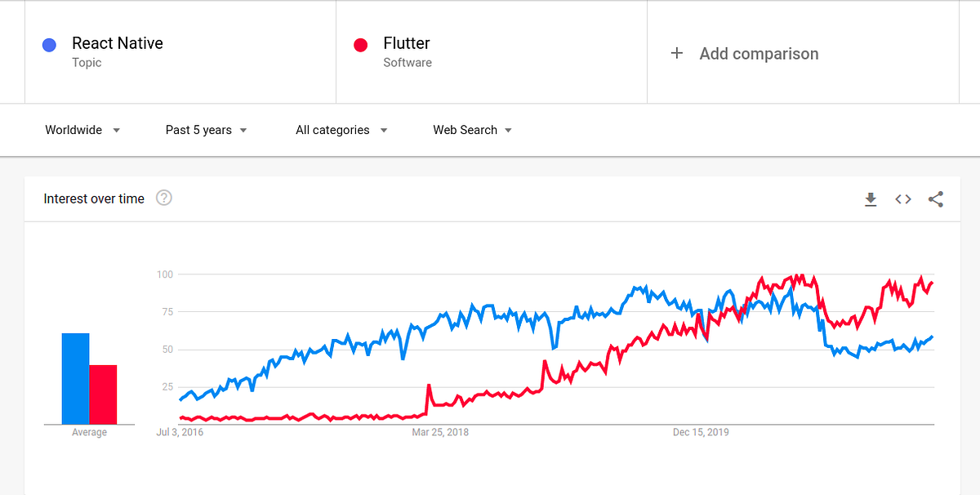Open help for Interest over time
The height and width of the screenshot is (495, 980).
point(164,198)
